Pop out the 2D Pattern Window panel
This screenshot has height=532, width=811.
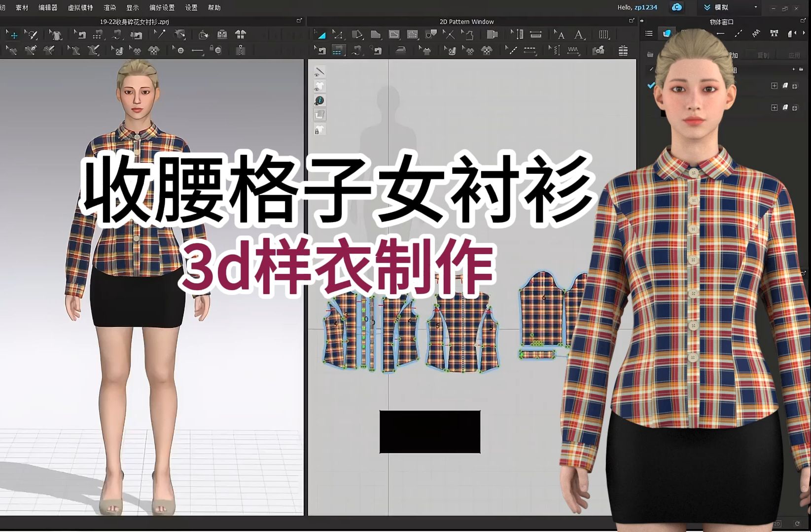[632, 21]
